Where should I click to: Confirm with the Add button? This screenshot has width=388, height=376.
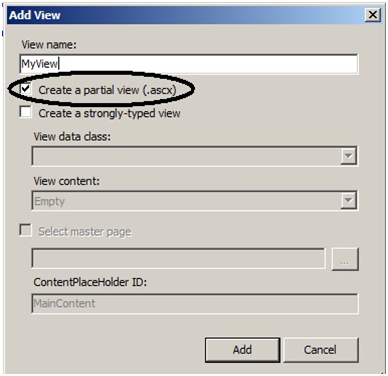[x=242, y=350]
